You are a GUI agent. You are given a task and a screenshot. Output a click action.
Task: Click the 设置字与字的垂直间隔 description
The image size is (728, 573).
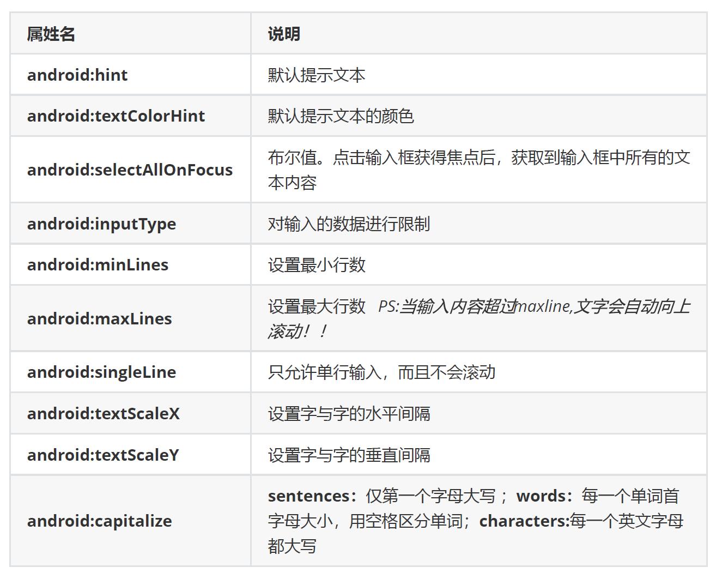coord(349,455)
